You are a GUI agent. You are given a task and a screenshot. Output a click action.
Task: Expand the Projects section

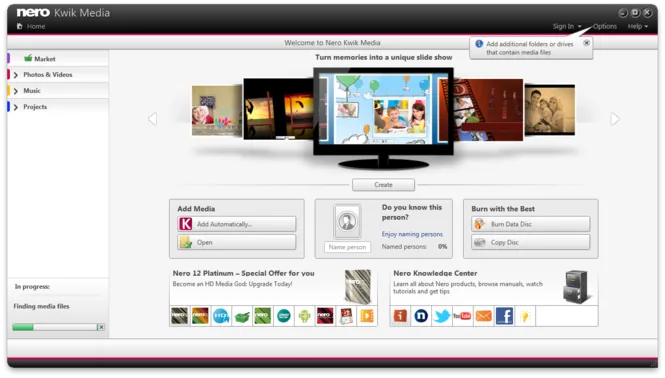pos(16,107)
